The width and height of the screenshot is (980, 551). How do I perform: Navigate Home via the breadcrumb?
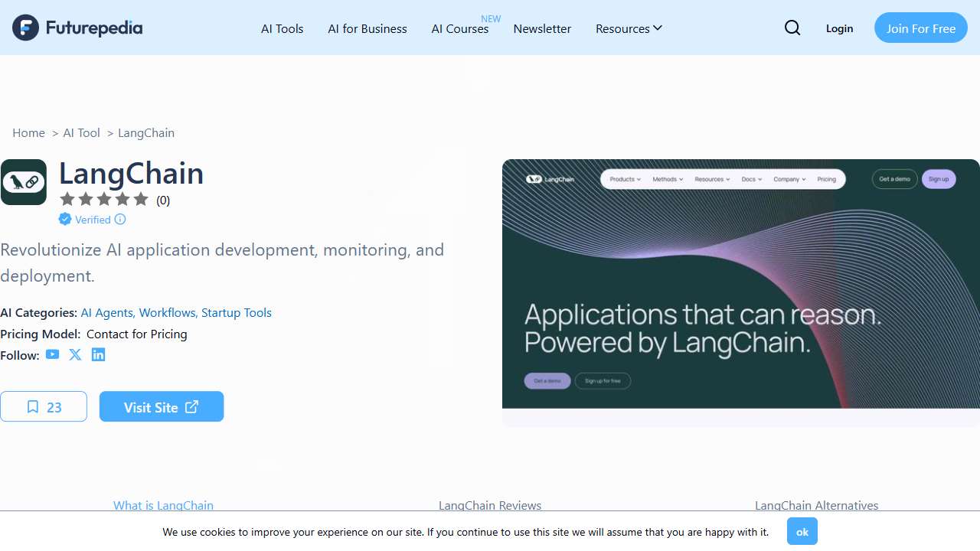click(x=28, y=132)
